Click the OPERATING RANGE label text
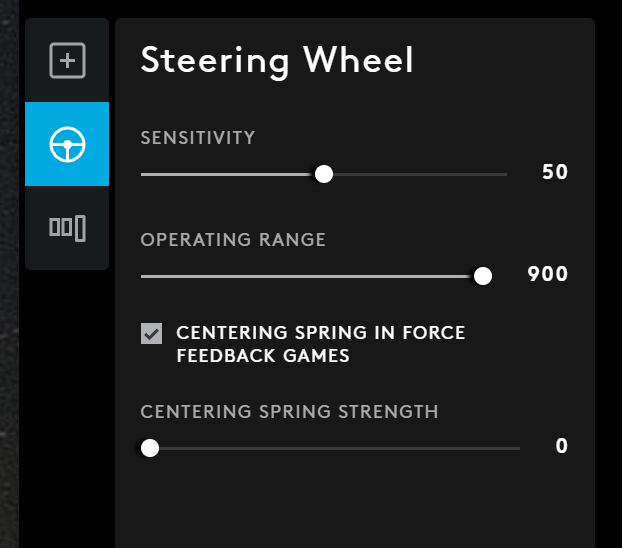622x548 pixels. point(233,240)
